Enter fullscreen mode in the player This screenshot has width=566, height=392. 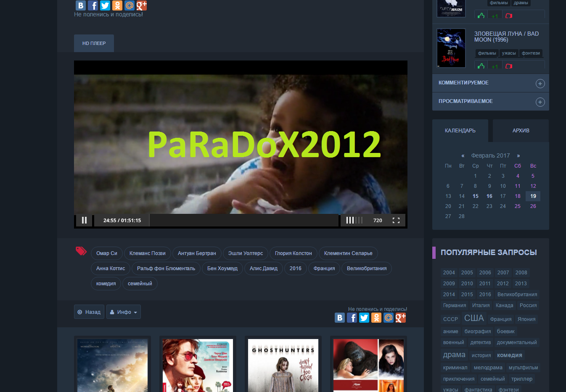click(x=396, y=220)
